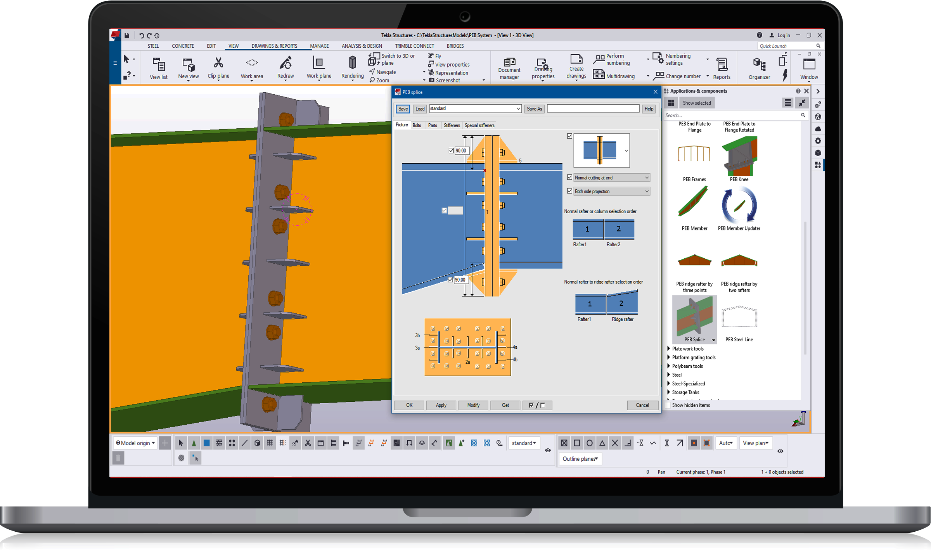
Task: Toggle all checkboxes on/off button
Action: 537,405
